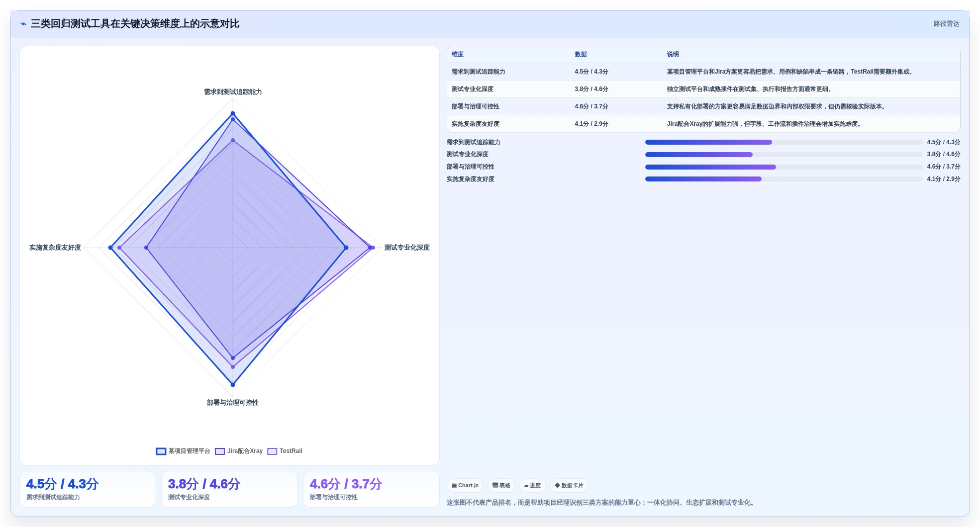980x527 pixels.
Task: Click the 测试专业化深度 progress bar
Action: pyautogui.click(x=784, y=155)
